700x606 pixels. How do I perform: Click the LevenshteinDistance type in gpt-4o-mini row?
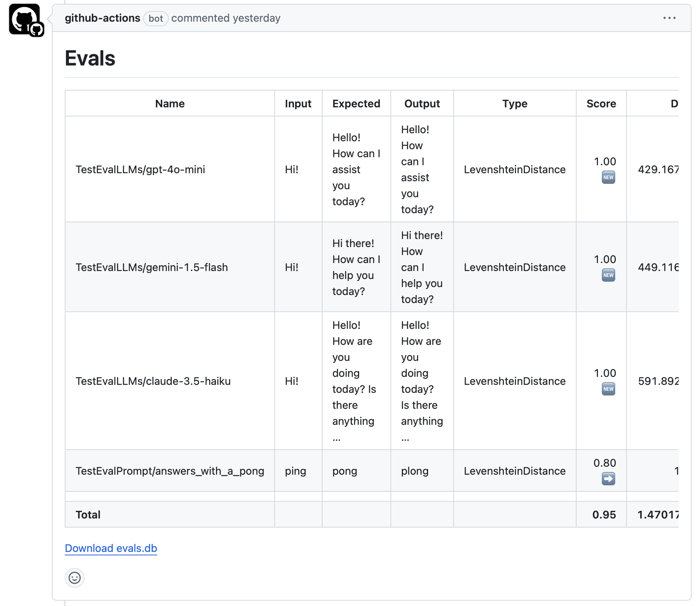tap(515, 169)
